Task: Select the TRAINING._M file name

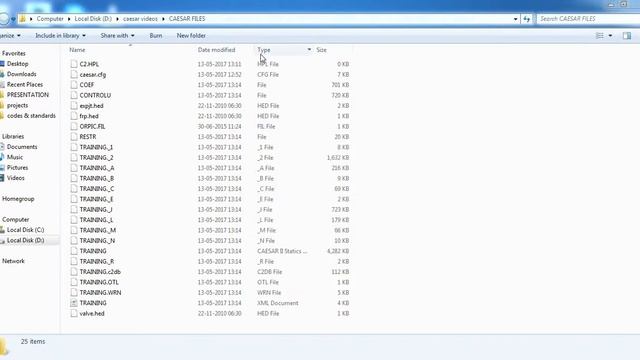Action: [x=98, y=230]
